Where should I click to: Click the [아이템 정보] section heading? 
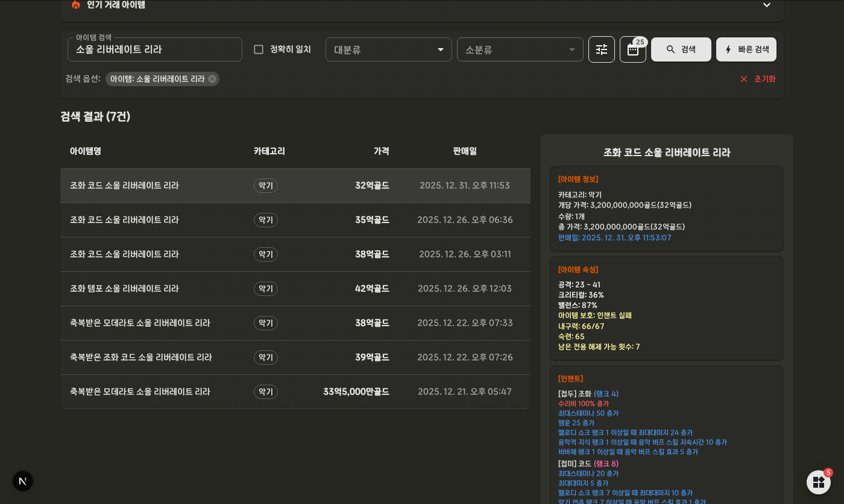578,179
